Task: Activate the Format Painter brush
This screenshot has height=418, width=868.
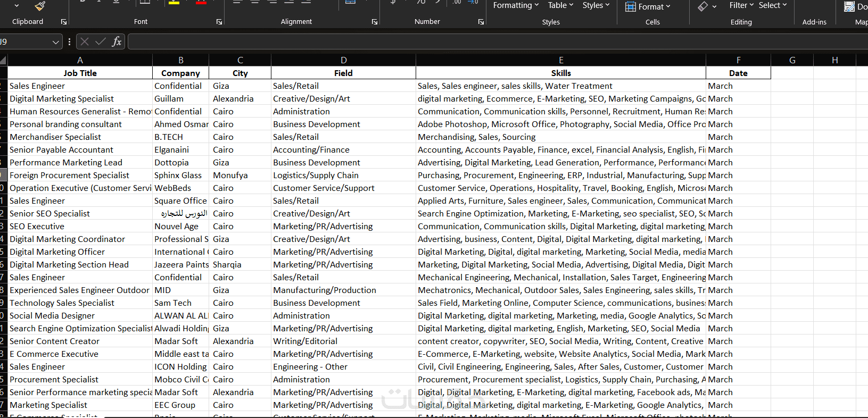Action: point(40,6)
